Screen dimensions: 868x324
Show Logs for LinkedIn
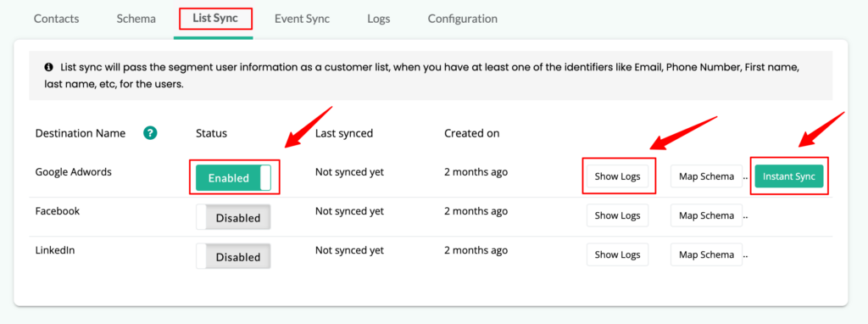(617, 254)
